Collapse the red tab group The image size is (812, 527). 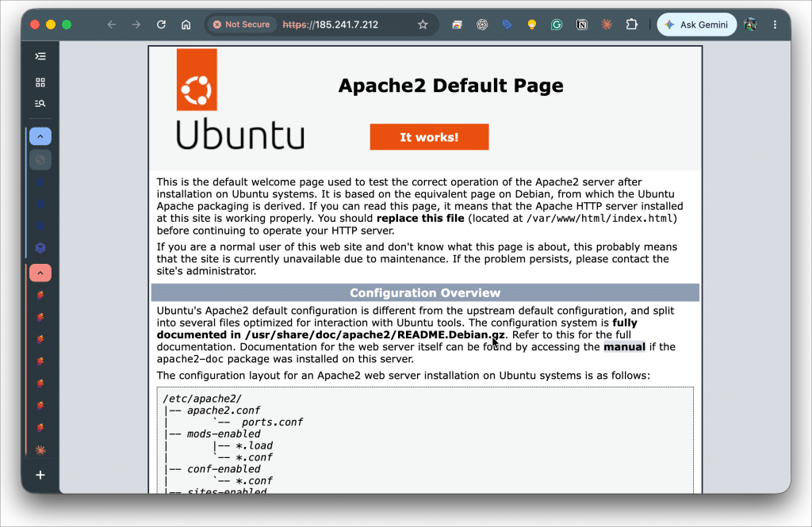click(40, 273)
